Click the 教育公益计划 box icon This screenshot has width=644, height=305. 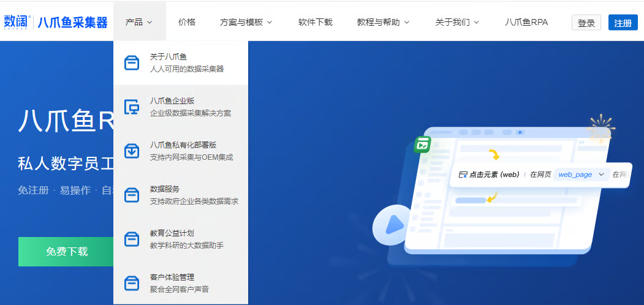click(132, 239)
